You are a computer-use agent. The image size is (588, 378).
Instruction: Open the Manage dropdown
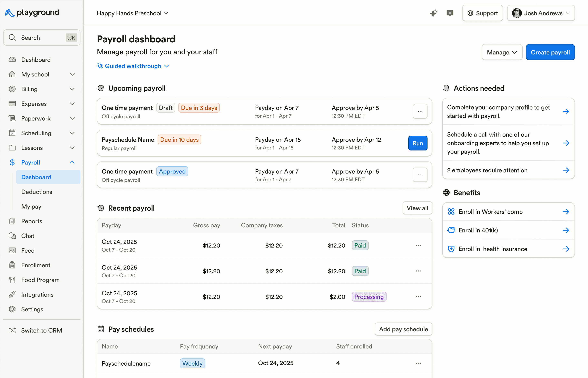click(502, 52)
